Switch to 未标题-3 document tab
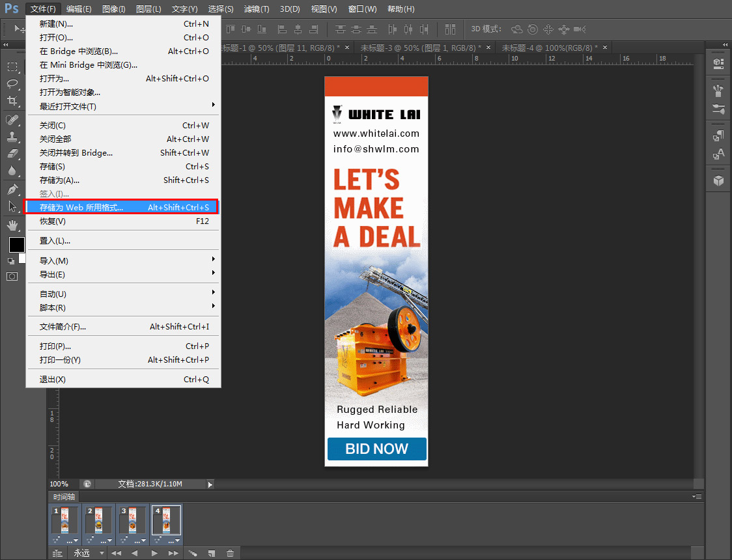The image size is (732, 560). point(420,48)
